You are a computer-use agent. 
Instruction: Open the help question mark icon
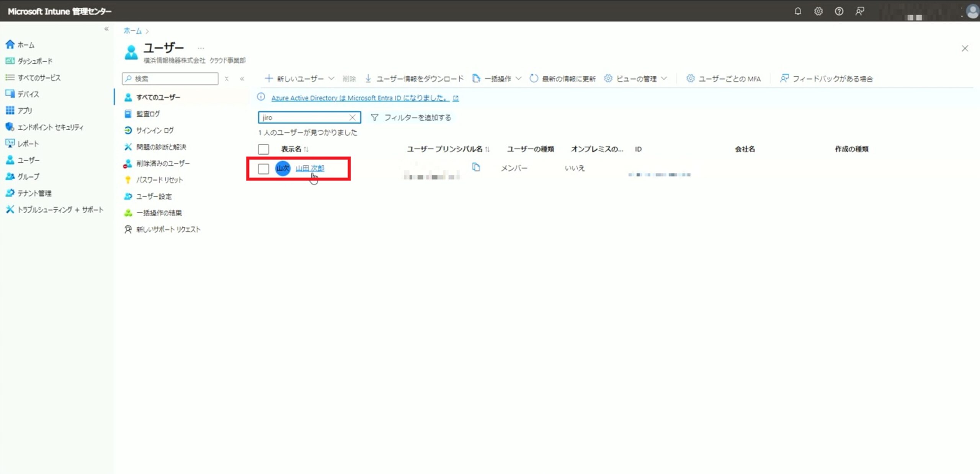click(839, 11)
